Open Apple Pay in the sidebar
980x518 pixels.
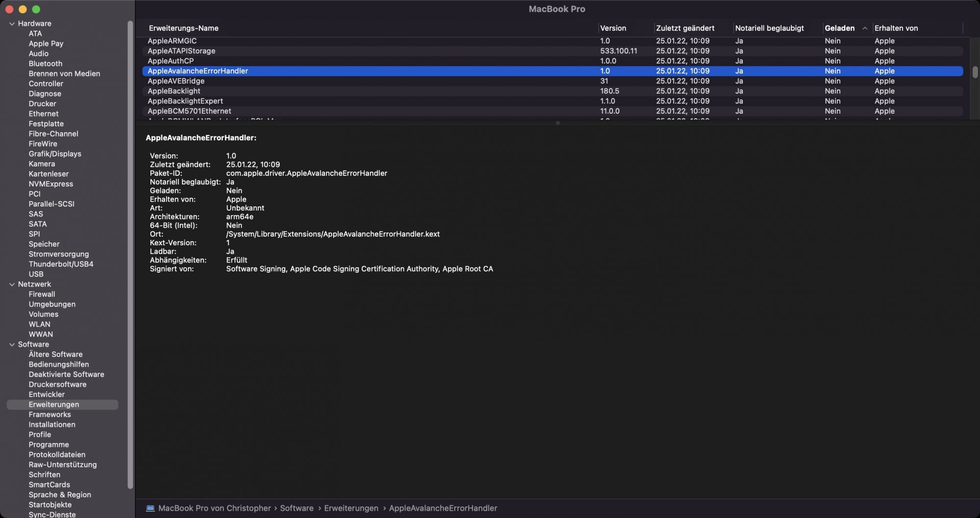(x=46, y=44)
